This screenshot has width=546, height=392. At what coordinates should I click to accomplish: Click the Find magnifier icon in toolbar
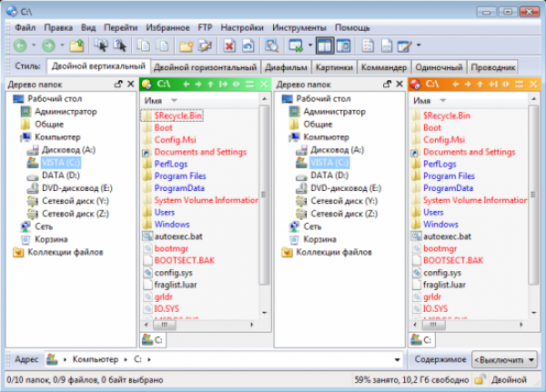[x=272, y=45]
